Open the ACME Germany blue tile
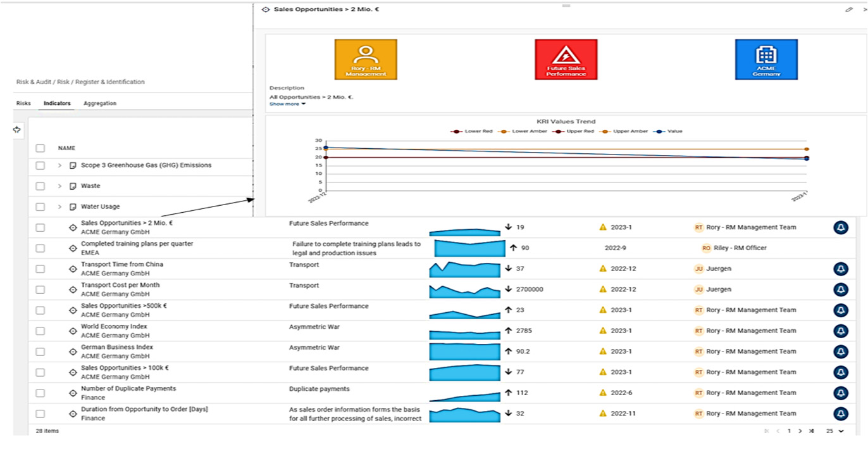868x449 pixels. pyautogui.click(x=766, y=60)
